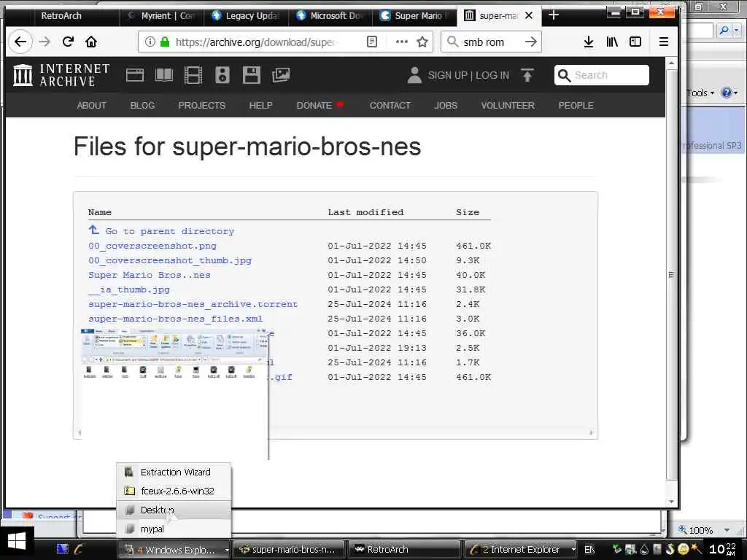This screenshot has width=747, height=560.
Task: Click the user avatar icon near Sign Up
Action: tap(414, 75)
